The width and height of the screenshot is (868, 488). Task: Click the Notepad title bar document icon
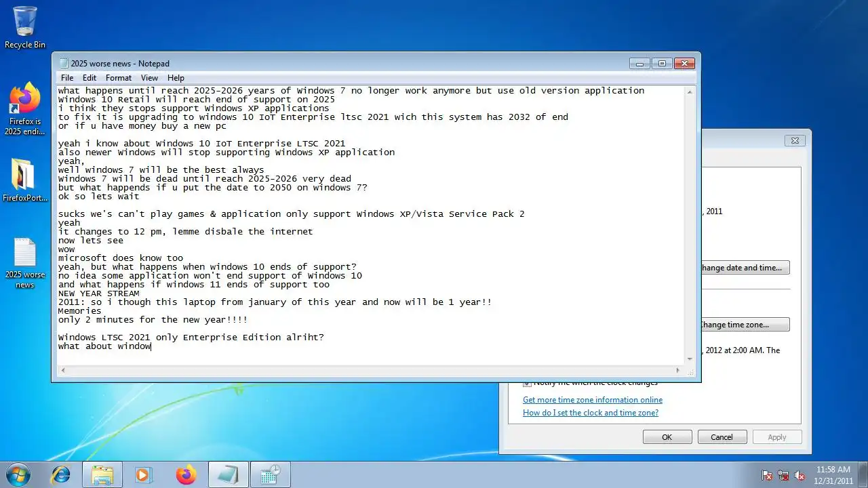[x=64, y=63]
